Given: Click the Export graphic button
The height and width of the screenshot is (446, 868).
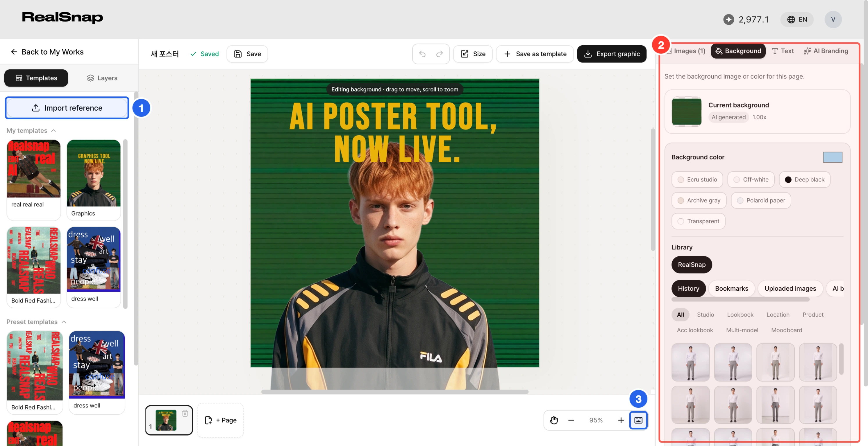Looking at the screenshot, I should coord(612,54).
